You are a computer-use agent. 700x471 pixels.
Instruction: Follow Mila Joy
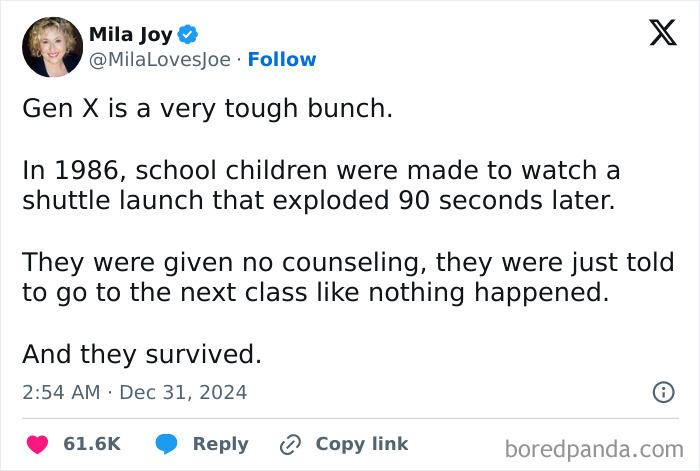[282, 60]
